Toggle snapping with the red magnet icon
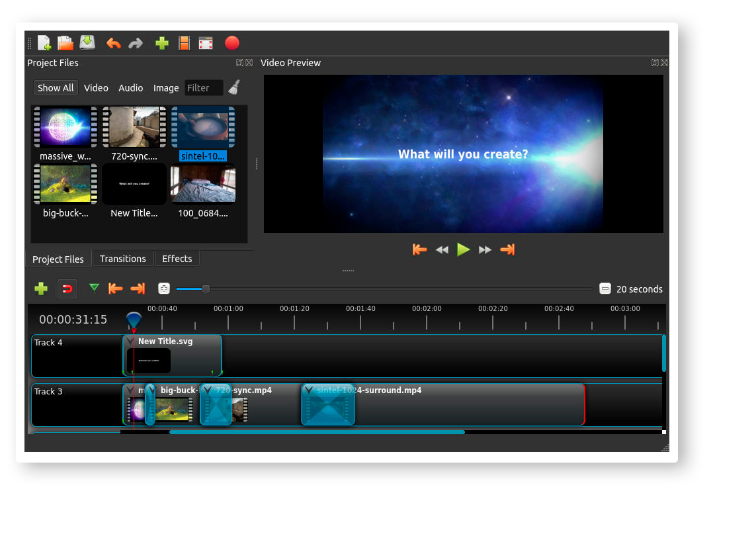The height and width of the screenshot is (544, 756). pyautogui.click(x=67, y=289)
